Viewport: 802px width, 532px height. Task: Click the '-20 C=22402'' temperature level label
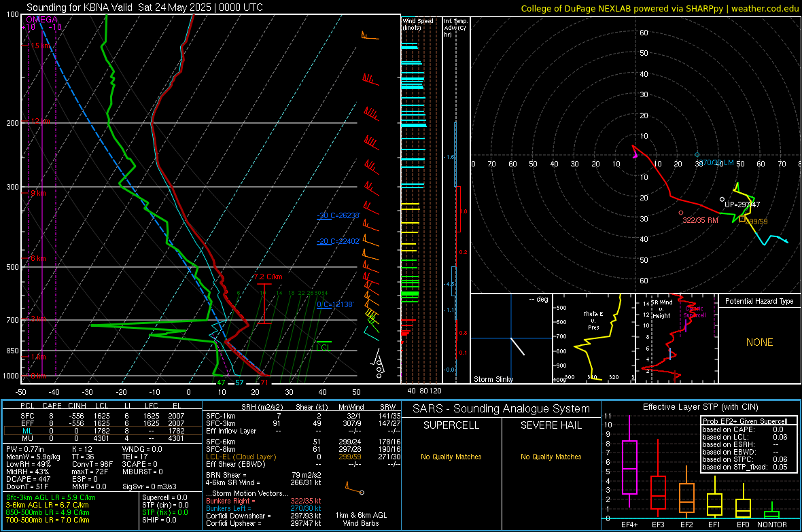tap(338, 241)
